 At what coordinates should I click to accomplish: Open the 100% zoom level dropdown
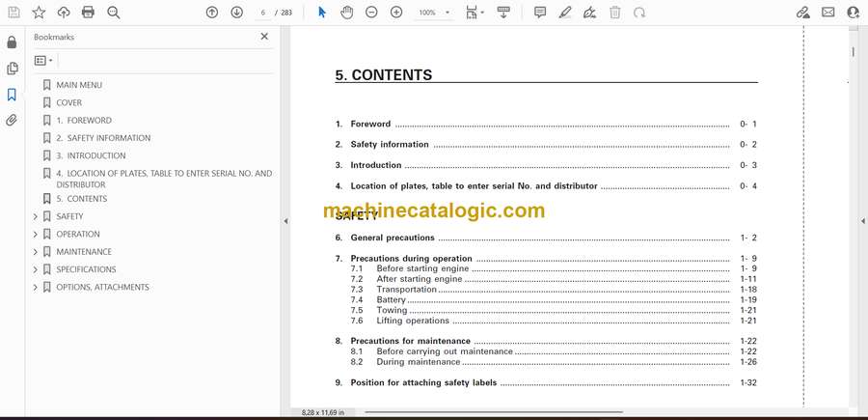coord(433,13)
